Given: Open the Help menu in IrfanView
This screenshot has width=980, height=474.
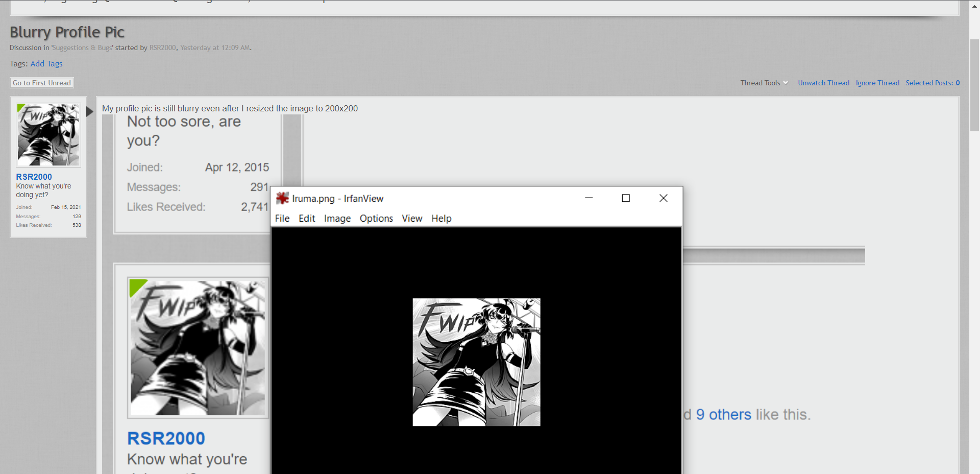Looking at the screenshot, I should coord(442,218).
